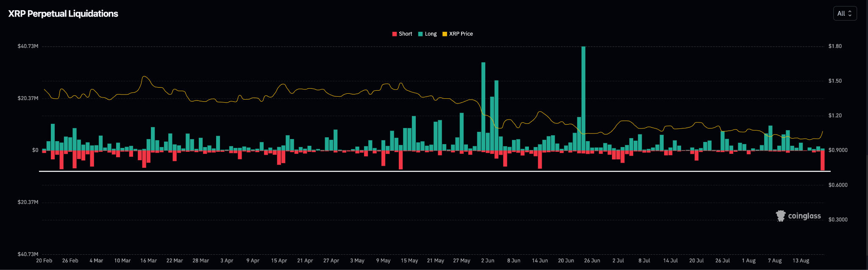Image resolution: width=868 pixels, height=270 pixels.
Task: Click the 27 Apr x-axis label
Action: click(331, 261)
